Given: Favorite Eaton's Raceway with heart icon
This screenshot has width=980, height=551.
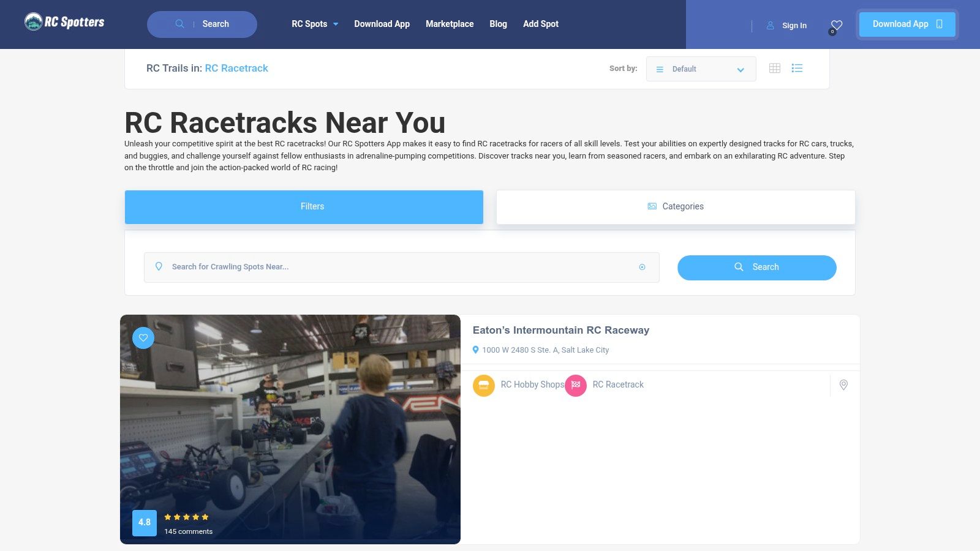Looking at the screenshot, I should [143, 337].
